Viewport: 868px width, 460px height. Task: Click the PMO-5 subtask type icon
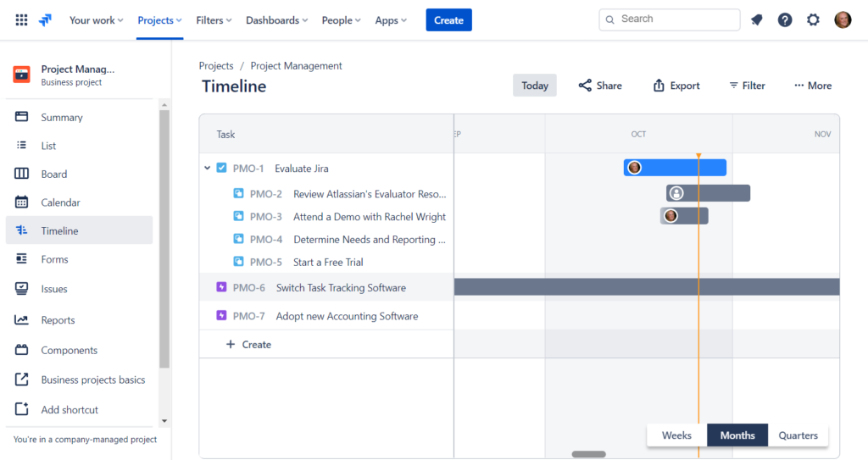[238, 261]
